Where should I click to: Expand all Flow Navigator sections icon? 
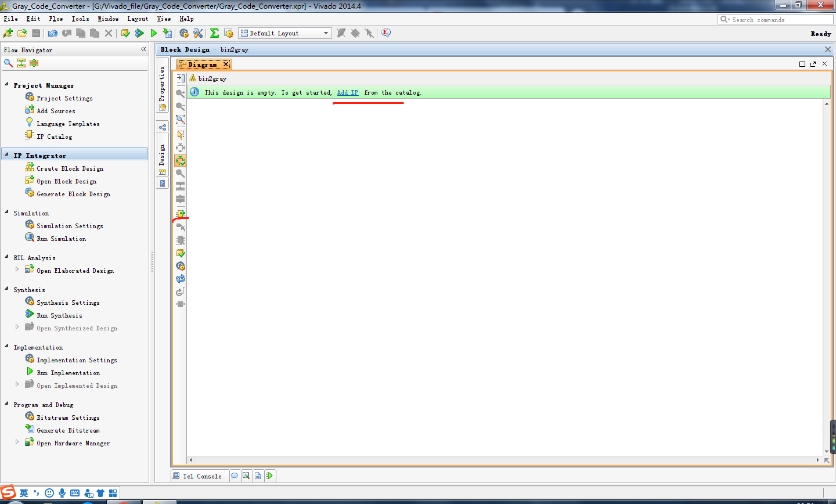tap(34, 63)
